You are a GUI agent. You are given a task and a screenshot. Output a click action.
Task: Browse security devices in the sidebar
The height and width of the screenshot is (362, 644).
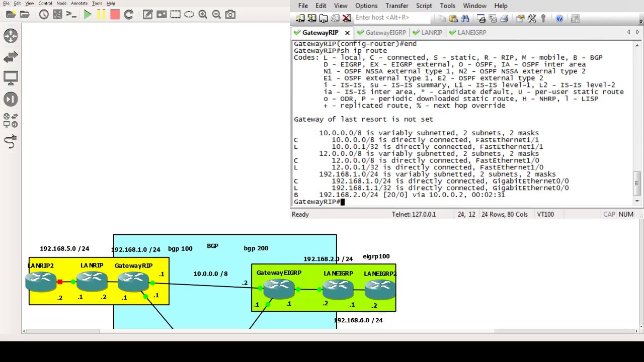click(x=11, y=99)
